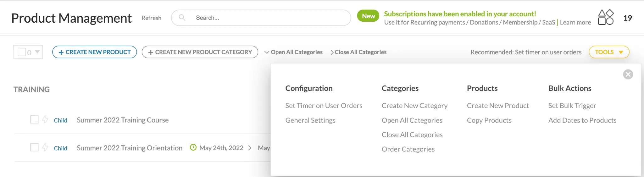Click the May 24th, 2022 date
This screenshot has height=177, width=644.
tap(221, 148)
